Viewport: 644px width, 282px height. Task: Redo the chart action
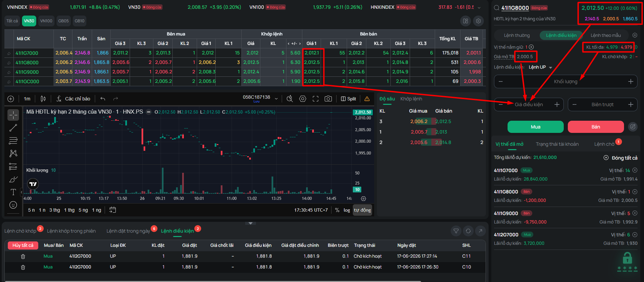pos(115,99)
